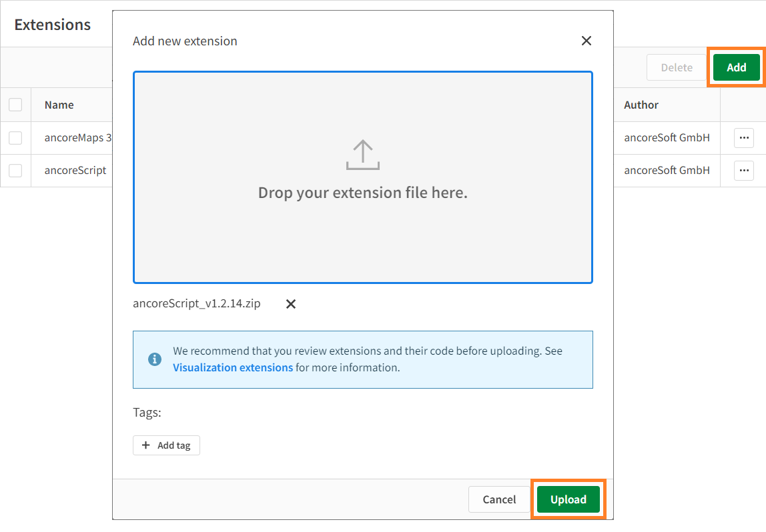The height and width of the screenshot is (532, 766).
Task: Open more options for ancoreScript row
Action: tap(743, 171)
